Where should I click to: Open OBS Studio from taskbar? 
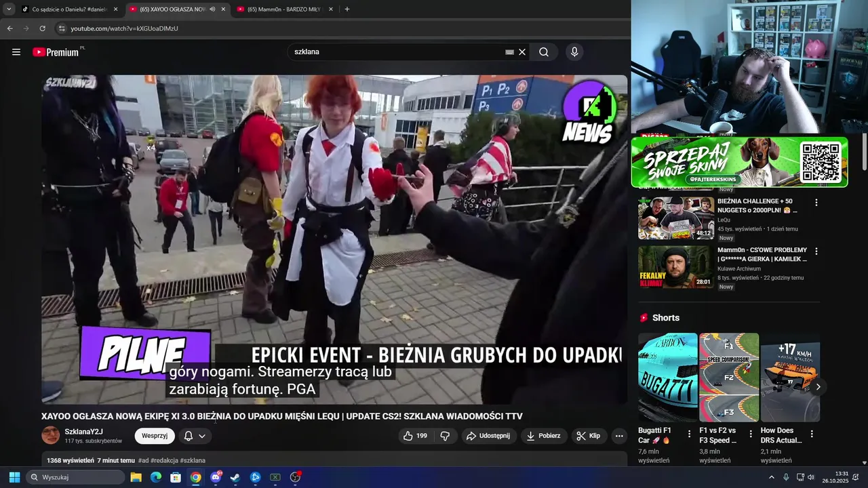(295, 477)
